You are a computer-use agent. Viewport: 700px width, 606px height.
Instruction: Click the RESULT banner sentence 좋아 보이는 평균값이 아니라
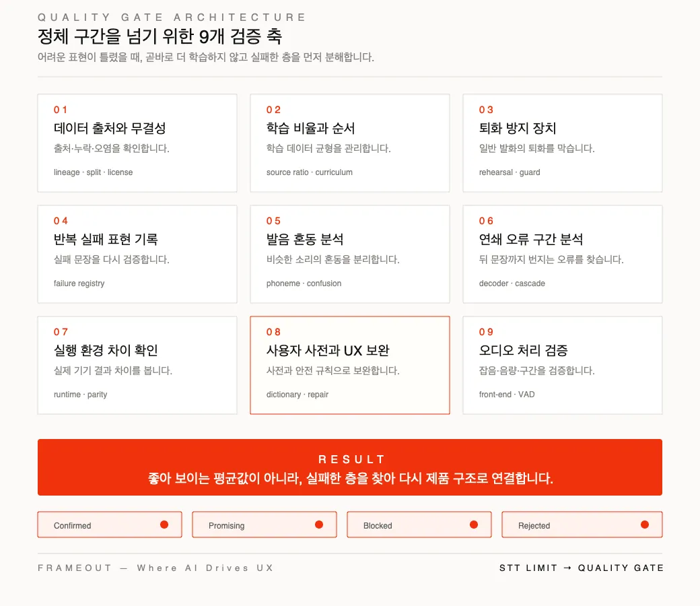(x=351, y=478)
